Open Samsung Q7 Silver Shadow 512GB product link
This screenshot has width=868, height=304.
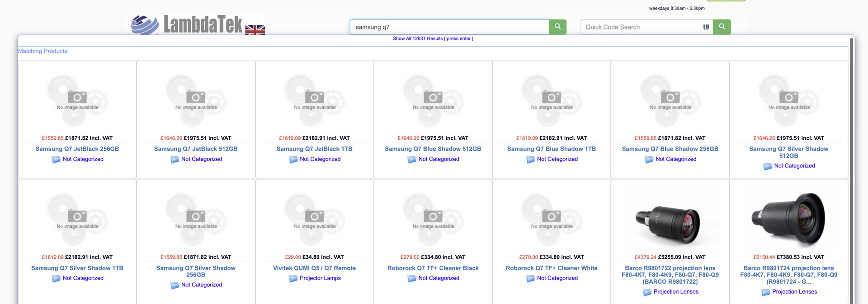[789, 152]
